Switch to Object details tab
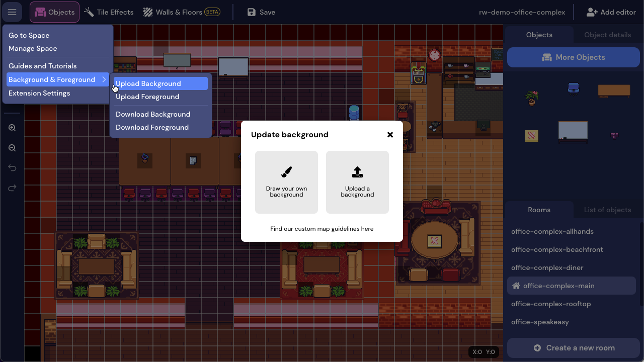Viewport: 644px width, 362px height. click(x=607, y=35)
